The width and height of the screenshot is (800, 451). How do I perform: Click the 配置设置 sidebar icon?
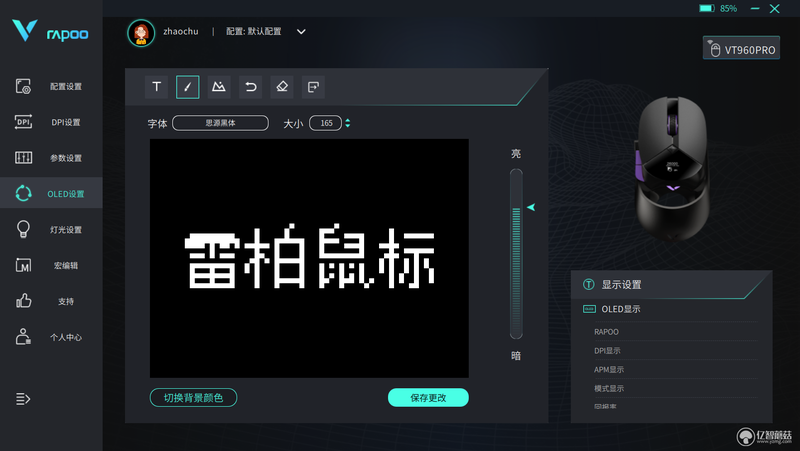pos(23,86)
